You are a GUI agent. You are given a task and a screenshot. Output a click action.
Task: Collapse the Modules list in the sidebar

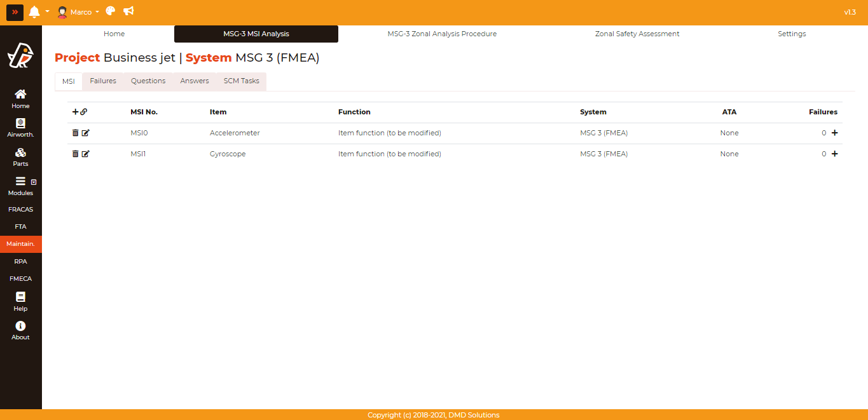pyautogui.click(x=34, y=182)
